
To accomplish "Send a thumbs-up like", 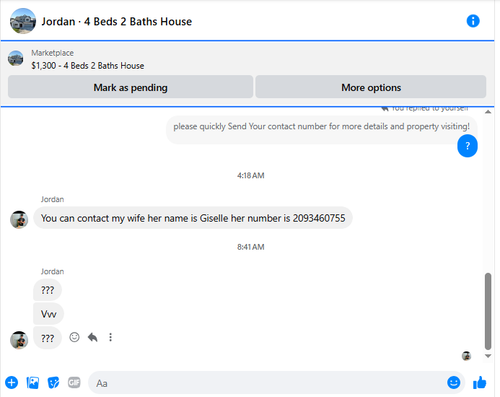I will tap(480, 382).
